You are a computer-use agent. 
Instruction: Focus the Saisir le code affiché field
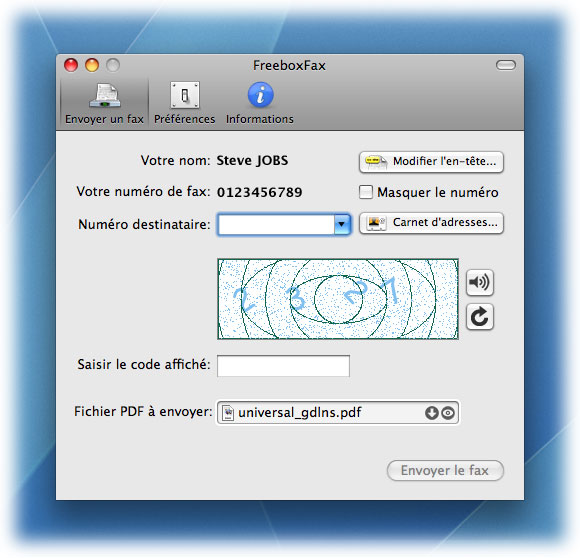tap(283, 366)
